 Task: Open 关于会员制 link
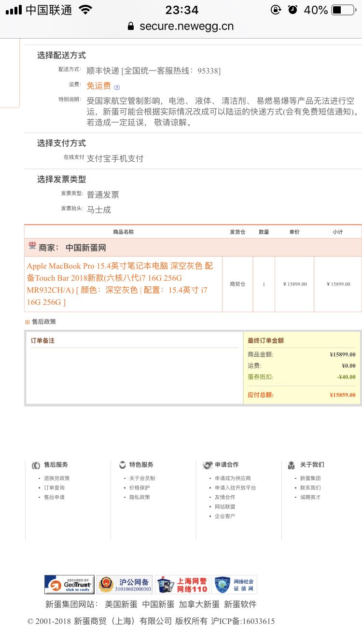pyautogui.click(x=142, y=478)
